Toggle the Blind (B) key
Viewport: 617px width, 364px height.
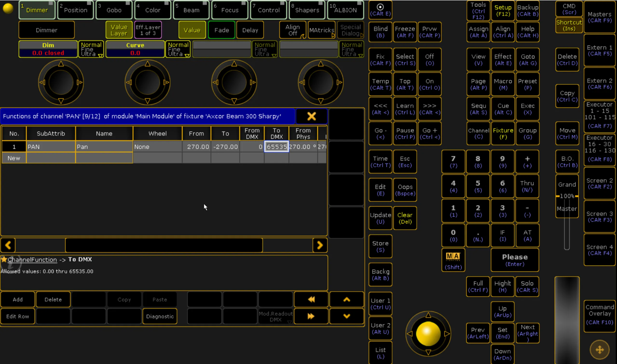(x=380, y=32)
